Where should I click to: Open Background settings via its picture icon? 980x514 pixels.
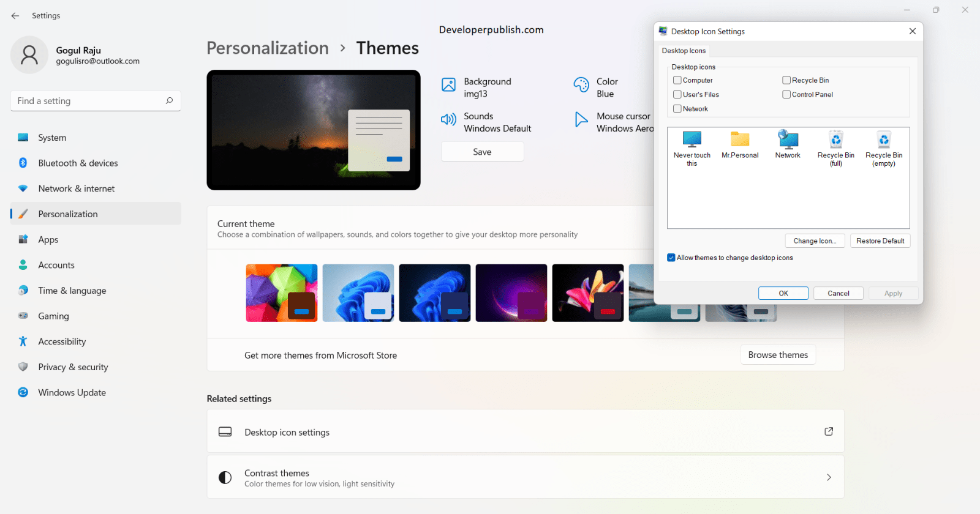[x=449, y=84]
